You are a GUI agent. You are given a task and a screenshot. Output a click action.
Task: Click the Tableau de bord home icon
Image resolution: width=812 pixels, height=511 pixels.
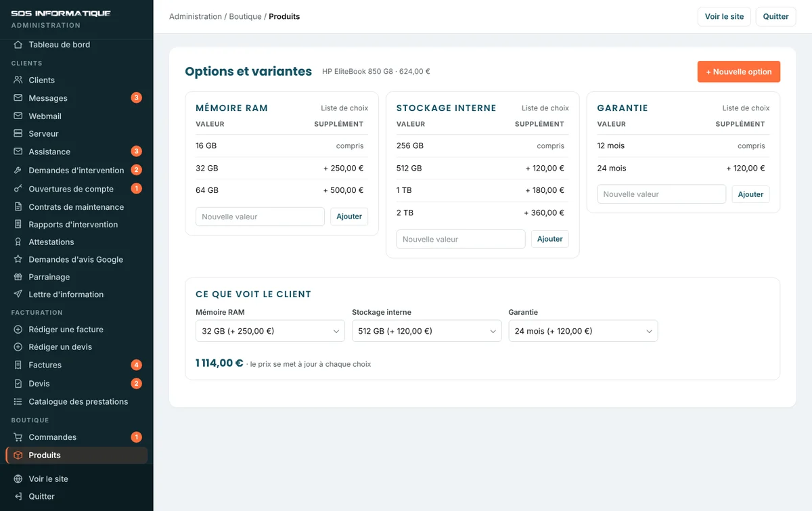(x=18, y=45)
